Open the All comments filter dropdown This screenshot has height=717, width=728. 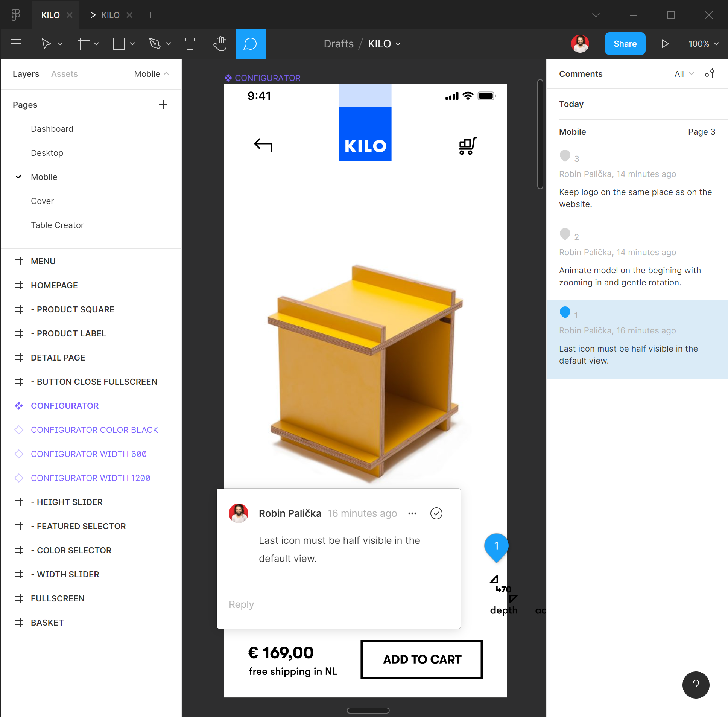point(684,74)
